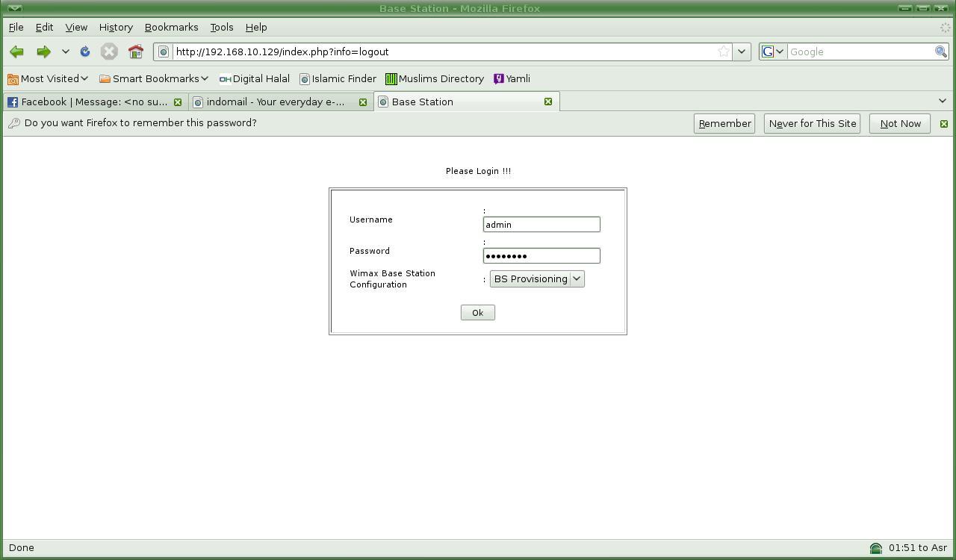This screenshot has height=560, width=956.
Task: Click the Username input field
Action: (x=541, y=224)
